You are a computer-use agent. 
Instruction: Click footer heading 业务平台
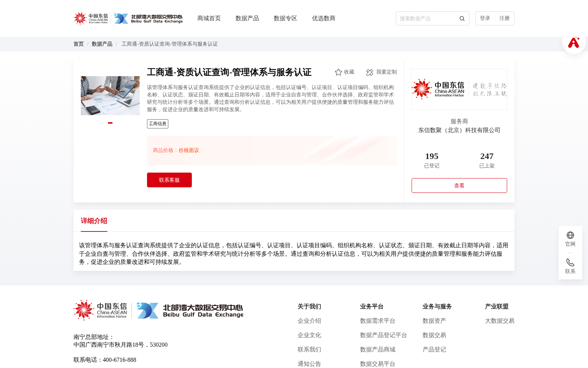pyautogui.click(x=372, y=307)
